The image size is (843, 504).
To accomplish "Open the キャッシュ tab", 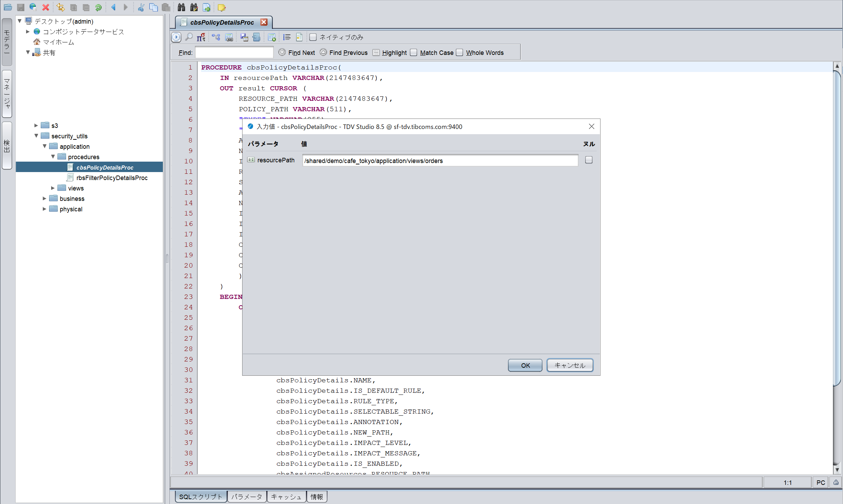I will pos(286,497).
